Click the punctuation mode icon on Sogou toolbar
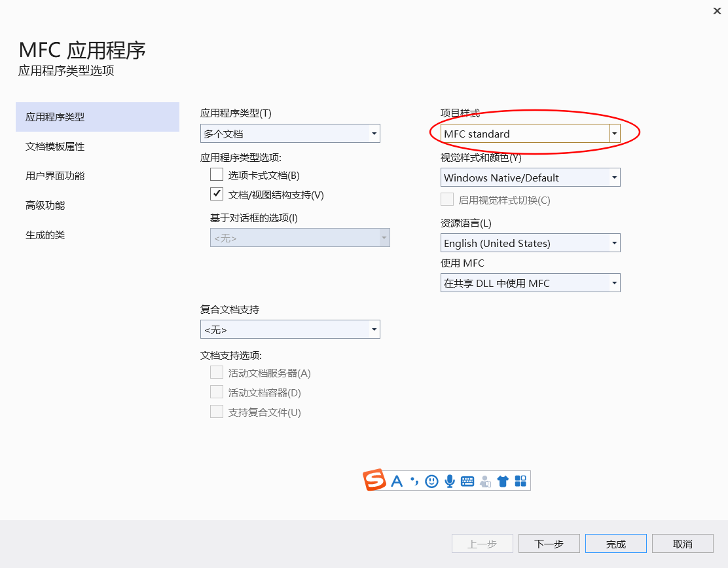Screen dimensions: 728x568 (x=413, y=480)
